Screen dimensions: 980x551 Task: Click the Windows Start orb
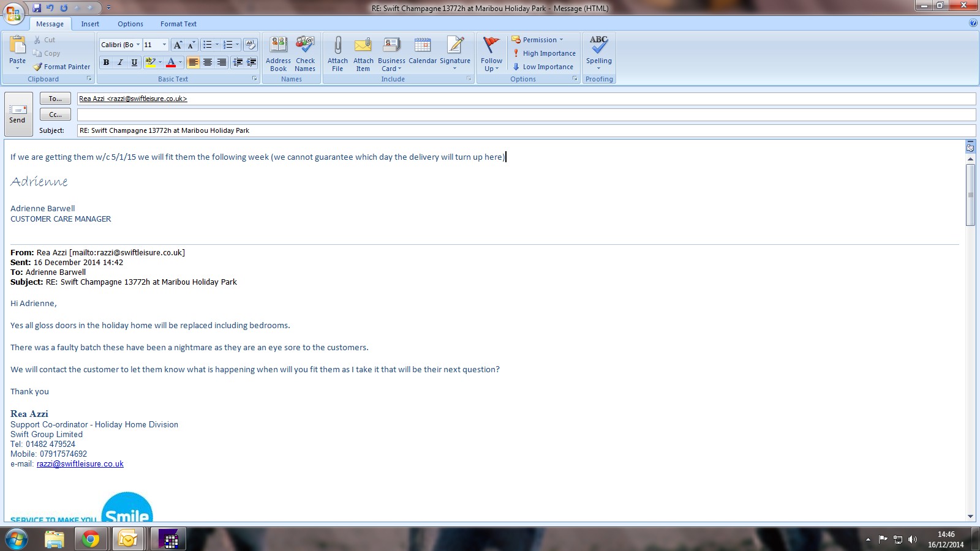tap(17, 539)
